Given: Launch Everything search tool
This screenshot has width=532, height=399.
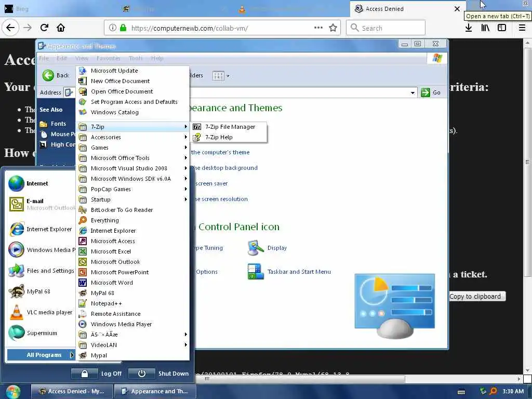Looking at the screenshot, I should (132, 220).
